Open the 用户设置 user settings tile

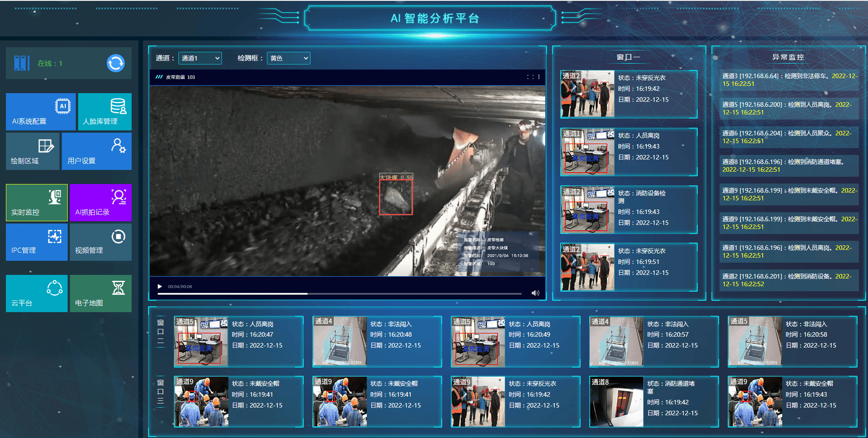pos(96,151)
